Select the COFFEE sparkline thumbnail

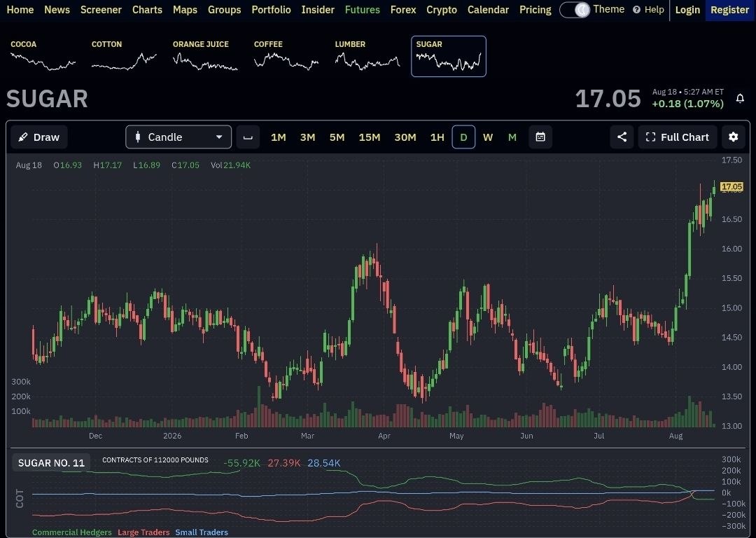click(286, 56)
